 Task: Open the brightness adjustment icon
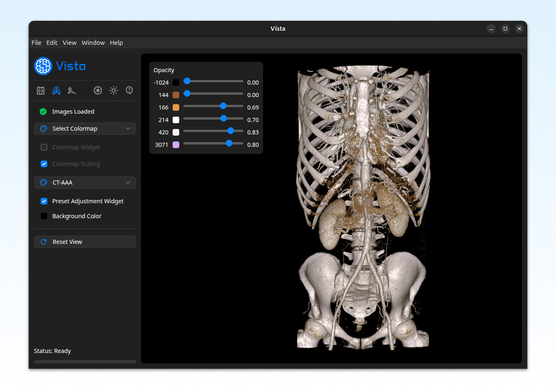point(113,90)
